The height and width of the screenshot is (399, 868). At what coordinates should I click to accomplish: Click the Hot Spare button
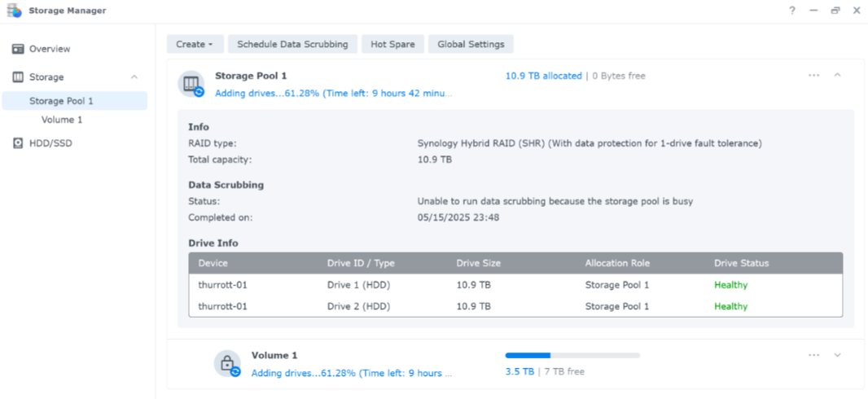pos(393,44)
